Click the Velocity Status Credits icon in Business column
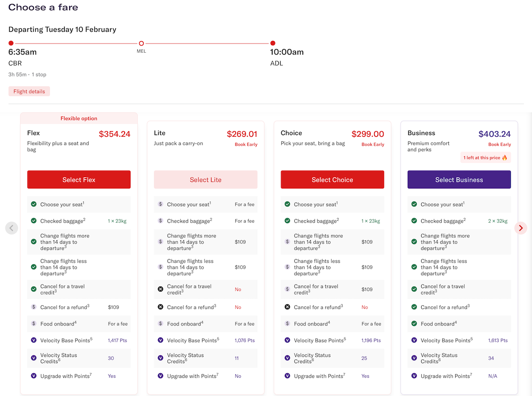 414,358
